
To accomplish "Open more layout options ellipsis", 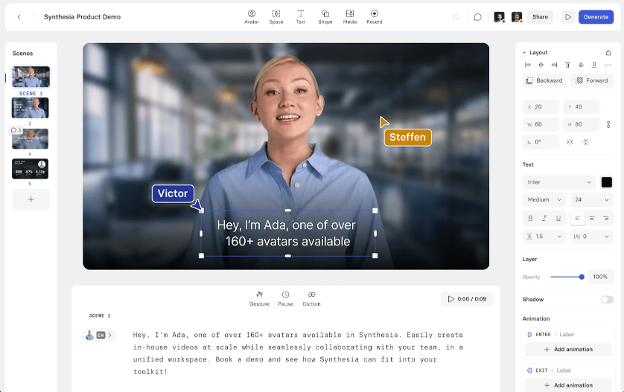I will (x=607, y=65).
